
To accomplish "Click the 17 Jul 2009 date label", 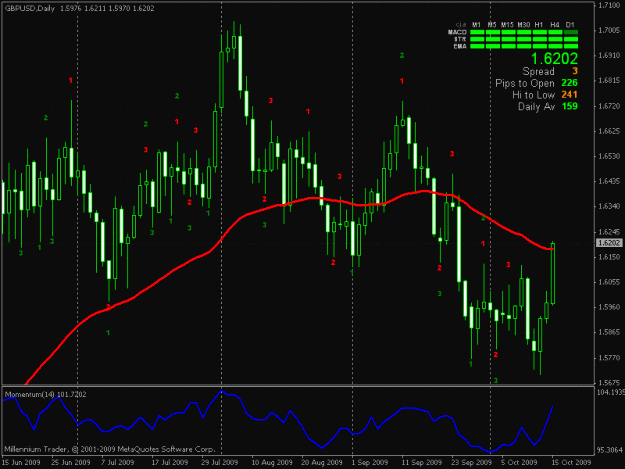I will coord(170,462).
